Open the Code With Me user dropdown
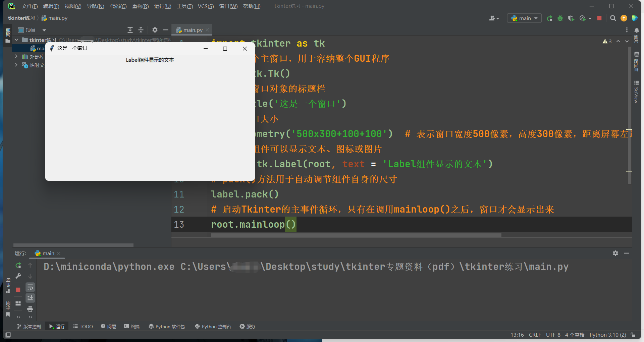The image size is (644, 342). coord(494,18)
